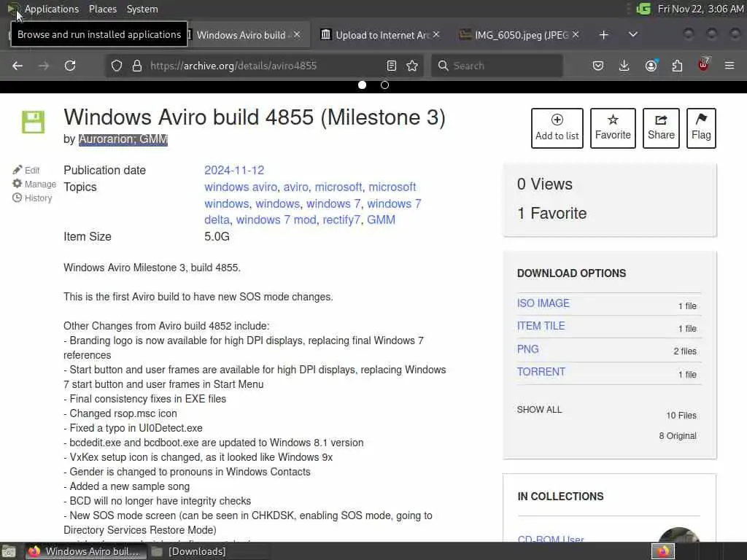The width and height of the screenshot is (747, 560).
Task: Switch to the Windows Aviro taskbar window
Action: click(85, 551)
